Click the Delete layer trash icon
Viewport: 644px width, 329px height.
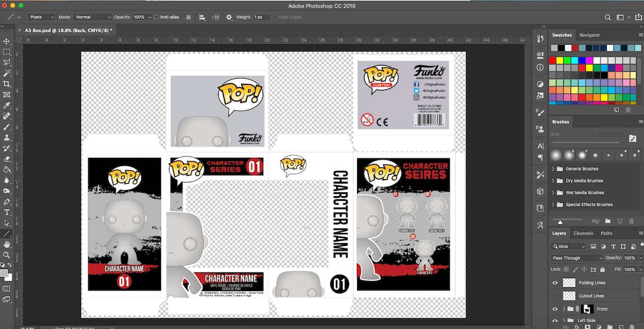(631, 326)
